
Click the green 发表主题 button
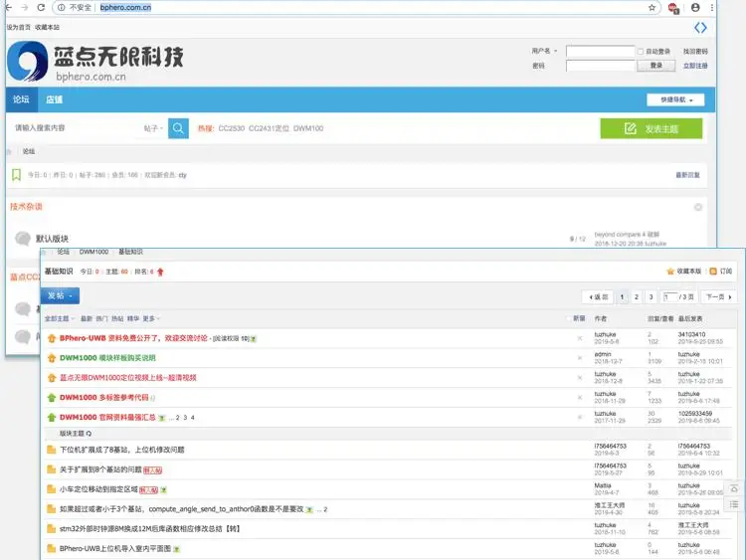(x=652, y=128)
